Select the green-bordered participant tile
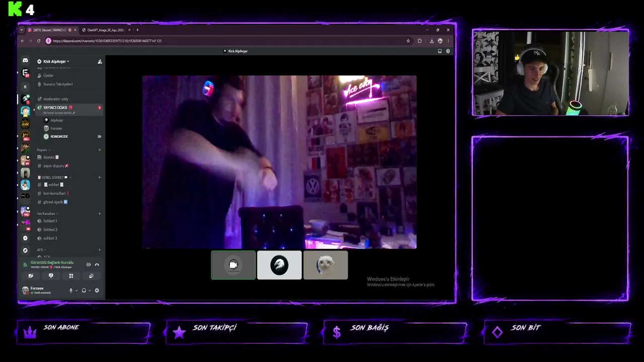Image resolution: width=644 pixels, height=362 pixels. [233, 265]
